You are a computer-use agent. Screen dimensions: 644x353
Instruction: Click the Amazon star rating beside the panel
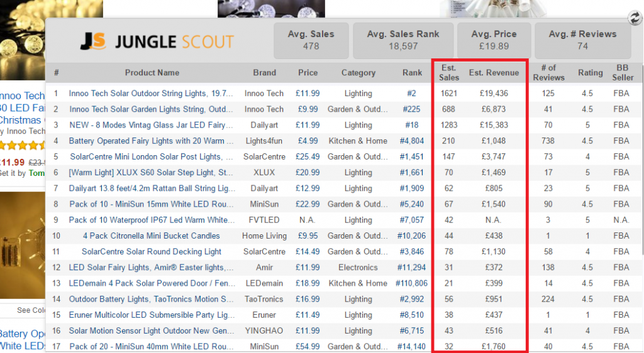pos(23,145)
